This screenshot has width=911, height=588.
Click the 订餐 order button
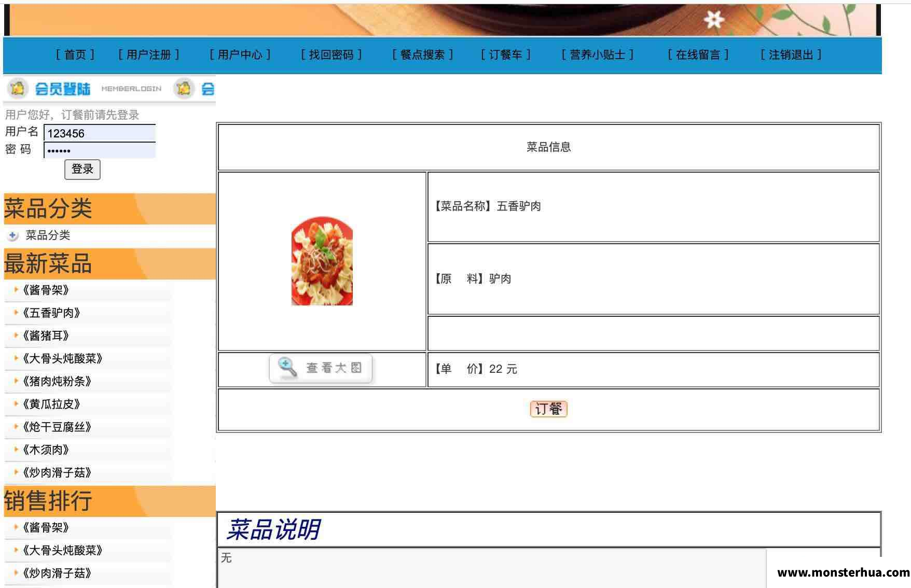click(x=548, y=409)
